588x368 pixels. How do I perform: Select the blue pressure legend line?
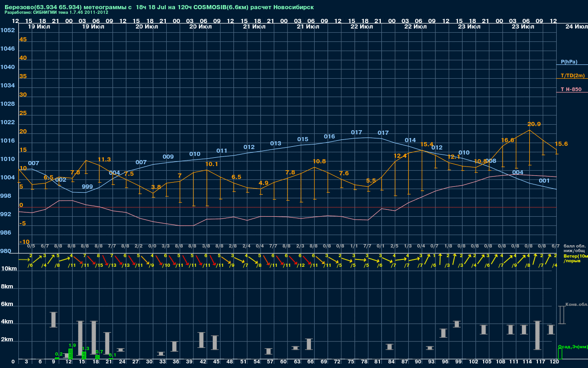tap(572, 65)
